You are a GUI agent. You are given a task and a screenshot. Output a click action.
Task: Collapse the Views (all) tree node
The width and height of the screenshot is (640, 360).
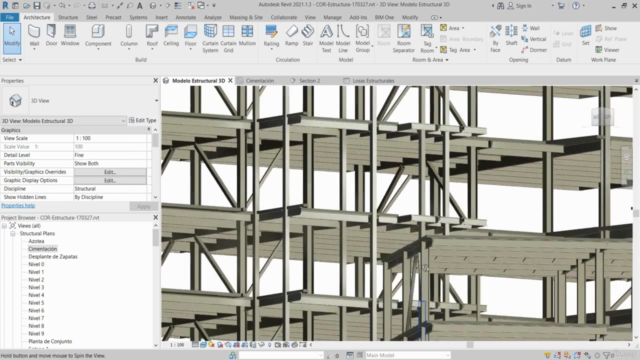(4, 226)
